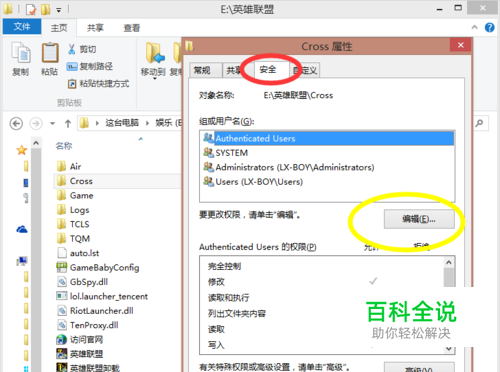Select the 访问官网 shortcut

tap(80, 340)
